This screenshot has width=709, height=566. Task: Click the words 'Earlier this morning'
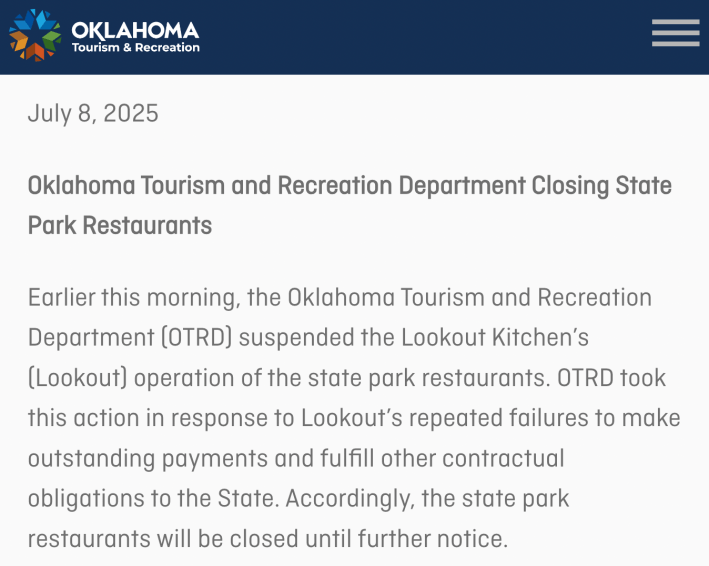[132, 298]
